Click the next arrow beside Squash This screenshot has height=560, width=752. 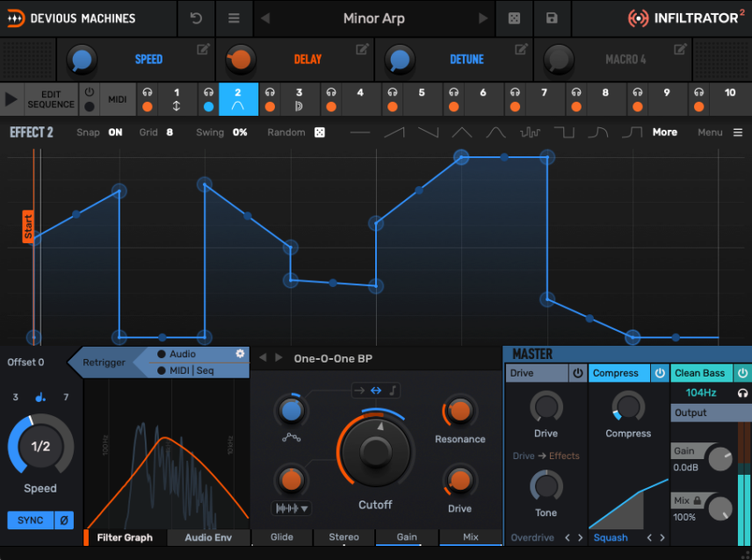(x=662, y=537)
